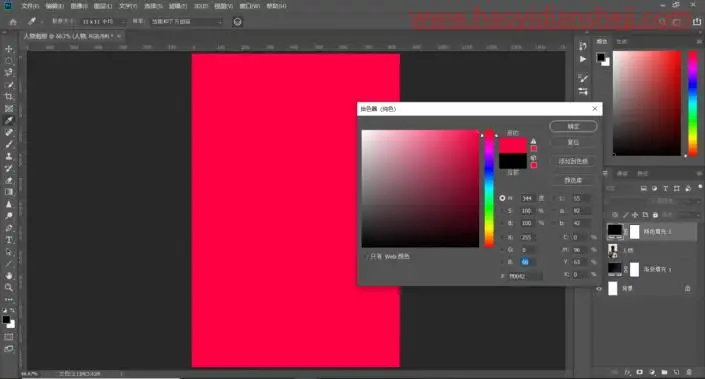Click the Home icon in options bar
Viewport: 705px width, 379px height.
(x=13, y=22)
